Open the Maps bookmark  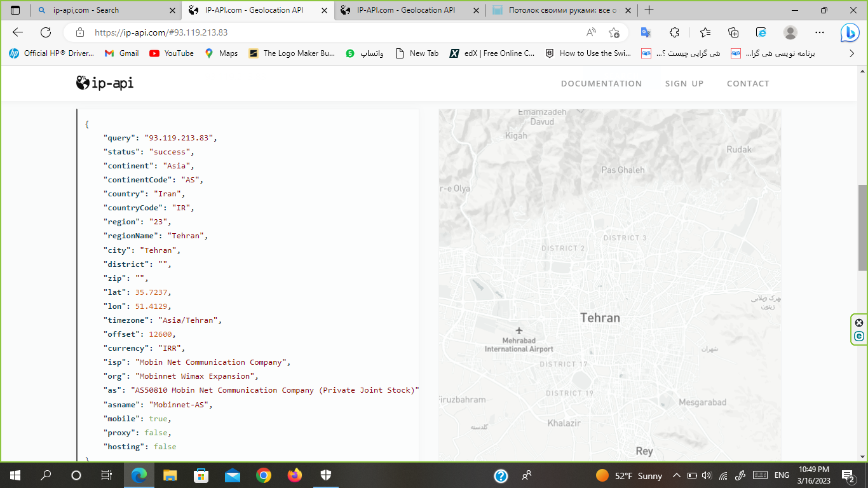click(220, 53)
